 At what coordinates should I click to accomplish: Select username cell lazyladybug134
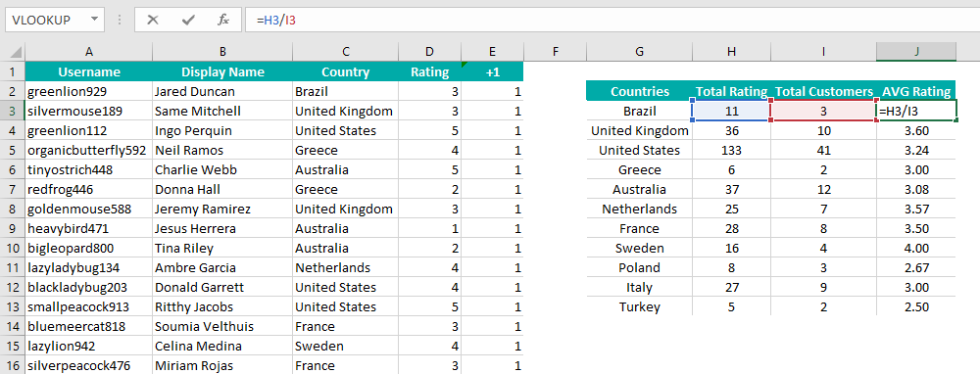89,268
